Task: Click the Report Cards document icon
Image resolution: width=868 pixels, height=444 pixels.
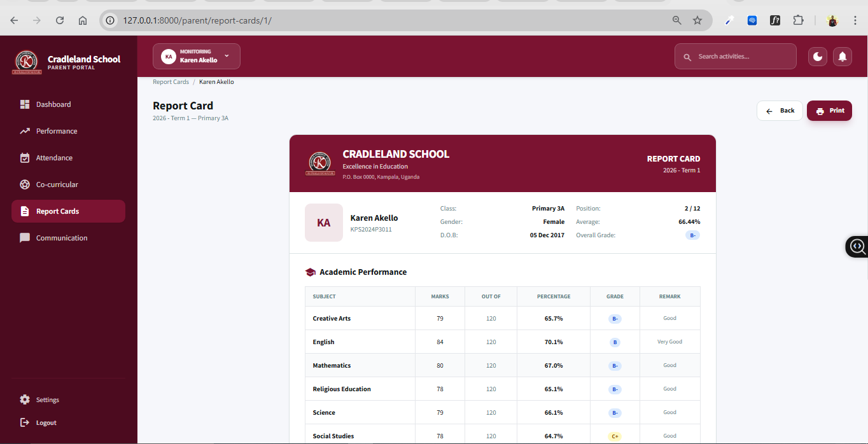Action: pos(25,211)
